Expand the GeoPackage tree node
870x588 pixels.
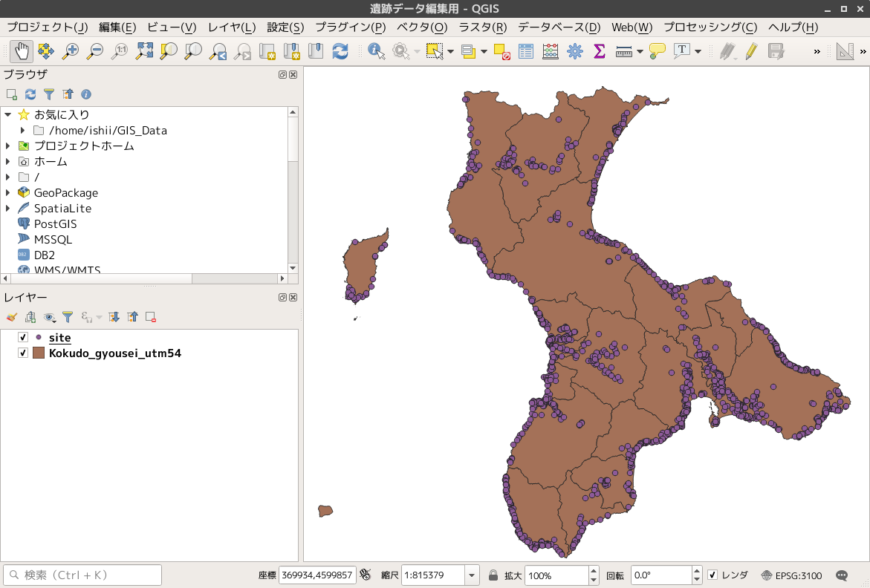coord(8,193)
